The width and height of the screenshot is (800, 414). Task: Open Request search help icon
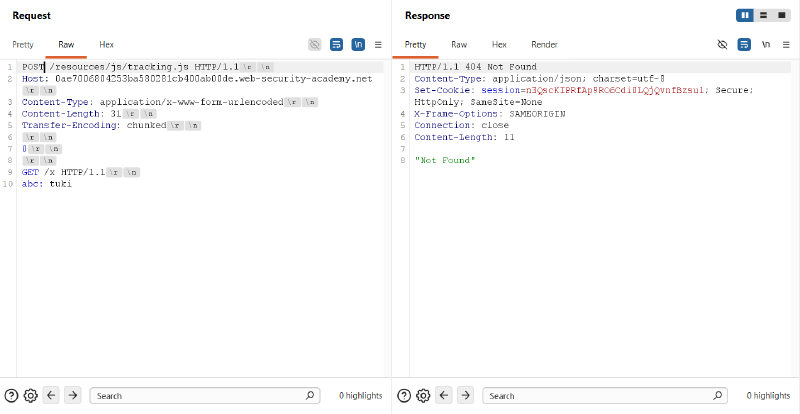(11, 396)
